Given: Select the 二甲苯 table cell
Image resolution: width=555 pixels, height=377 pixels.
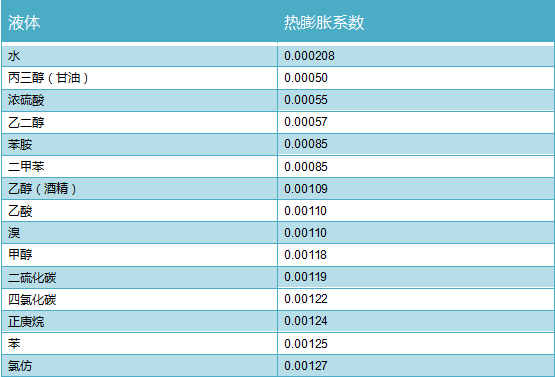Looking at the screenshot, I should click(x=139, y=166).
